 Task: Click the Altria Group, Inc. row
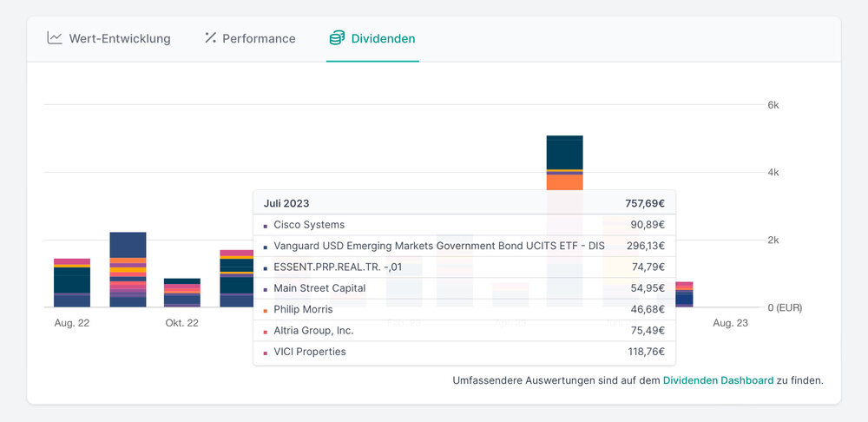tap(313, 331)
